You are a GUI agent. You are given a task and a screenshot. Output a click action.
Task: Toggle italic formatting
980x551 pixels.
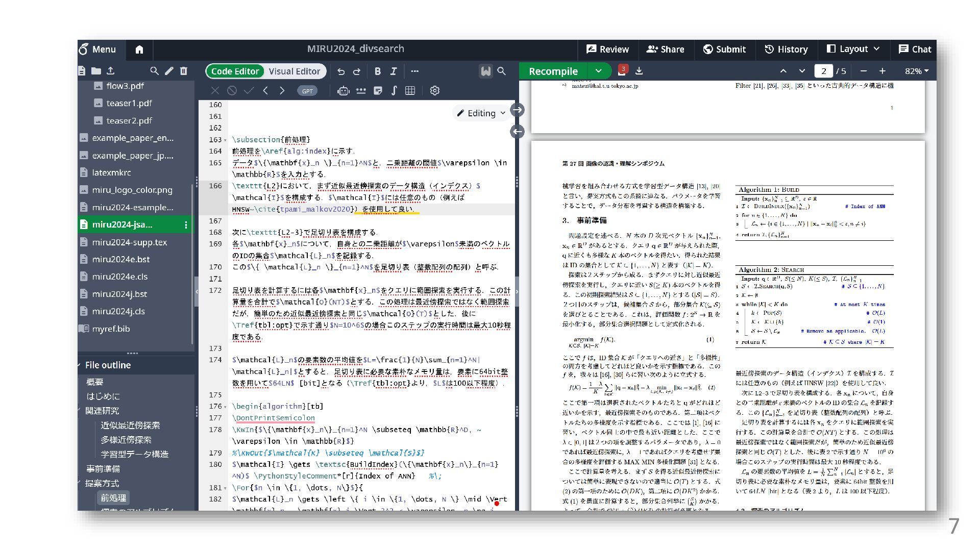[x=394, y=71]
